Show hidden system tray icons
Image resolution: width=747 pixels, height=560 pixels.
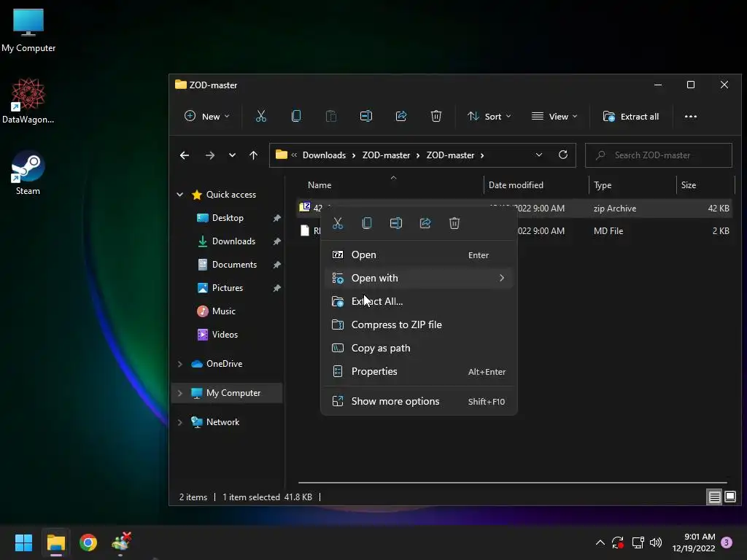click(600, 542)
